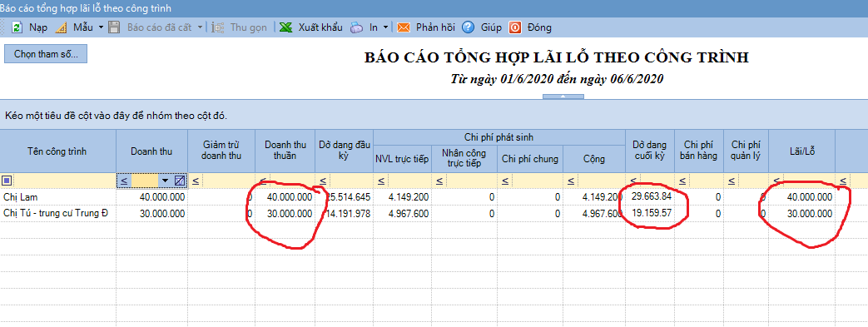Screen dimensions: 868x327
Task: Click the Lãi/Lỗ cell 30.000.000 for Chị Tú
Action: (801, 214)
